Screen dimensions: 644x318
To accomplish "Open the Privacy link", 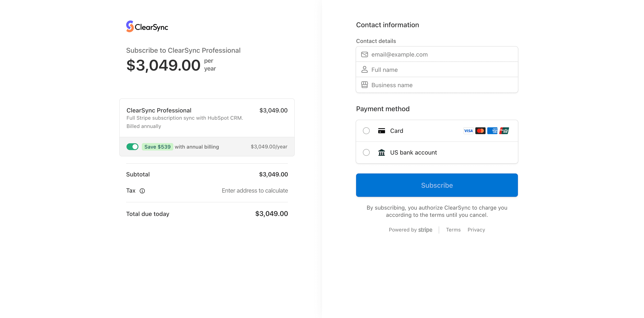I will [476, 230].
